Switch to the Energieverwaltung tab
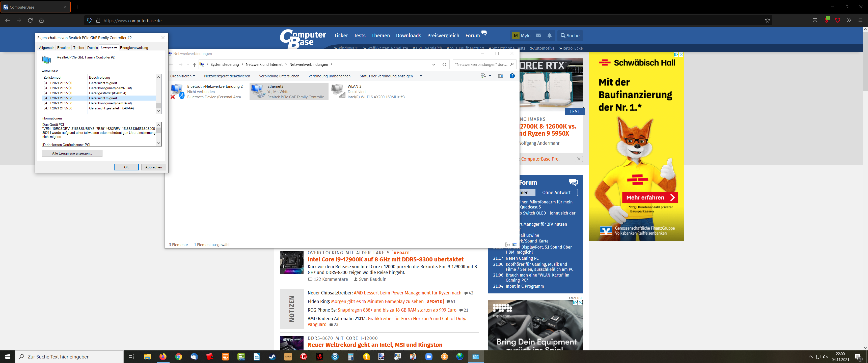 tap(134, 48)
